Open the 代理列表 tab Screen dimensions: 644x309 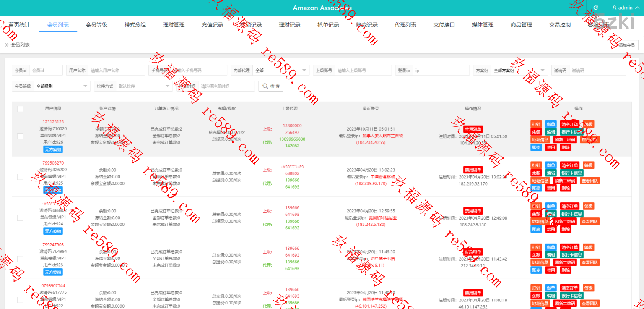pos(405,25)
